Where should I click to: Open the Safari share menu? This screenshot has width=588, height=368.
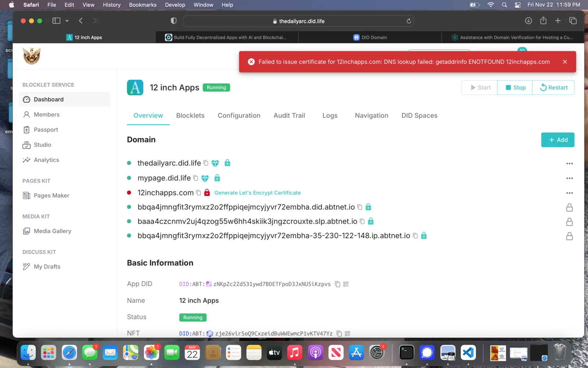tap(543, 21)
